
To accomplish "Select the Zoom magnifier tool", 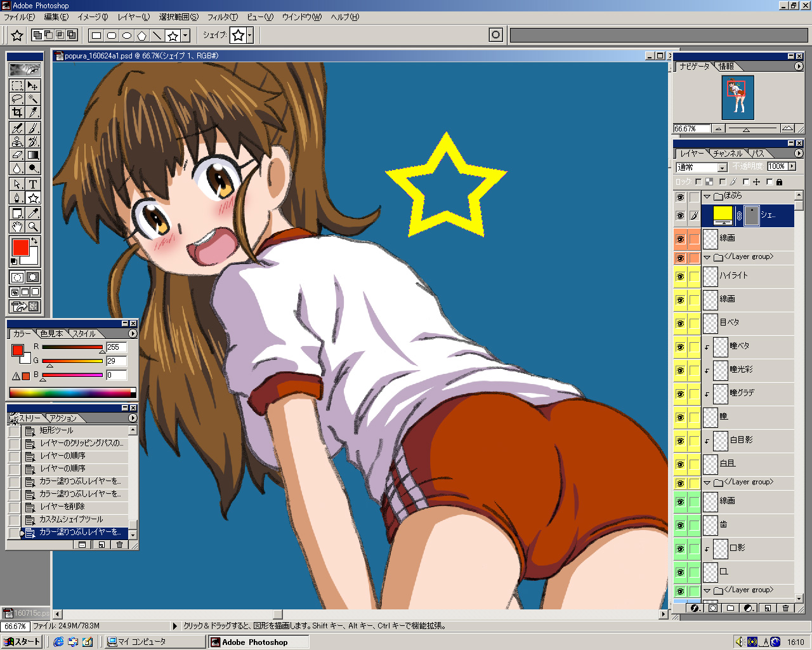I will point(33,227).
